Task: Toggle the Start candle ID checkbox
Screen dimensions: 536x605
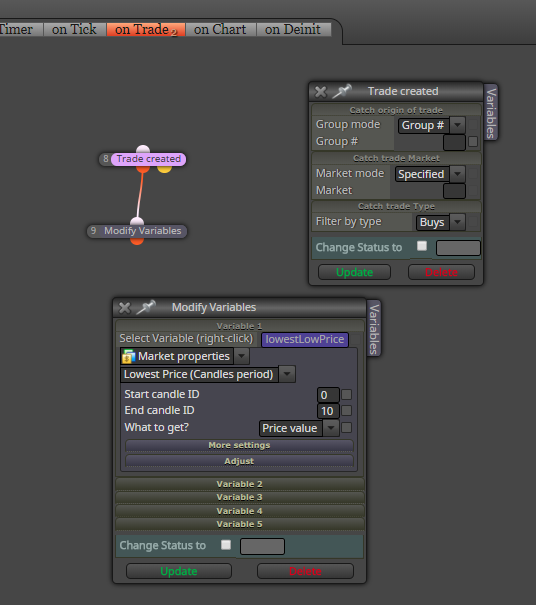Action: (x=347, y=394)
